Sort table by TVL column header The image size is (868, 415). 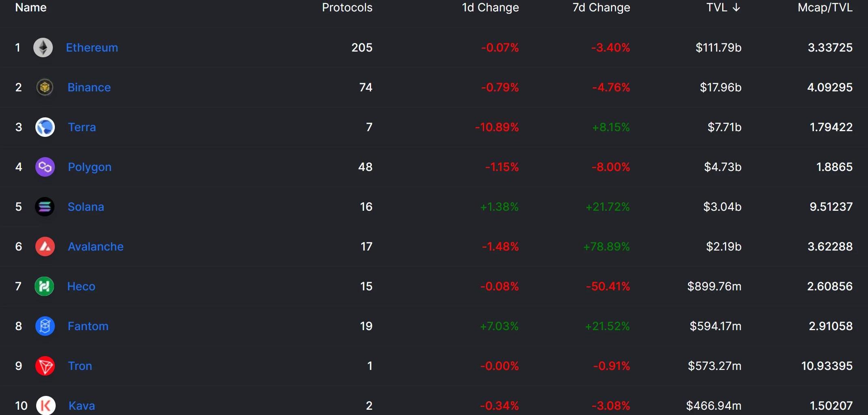pos(717,8)
